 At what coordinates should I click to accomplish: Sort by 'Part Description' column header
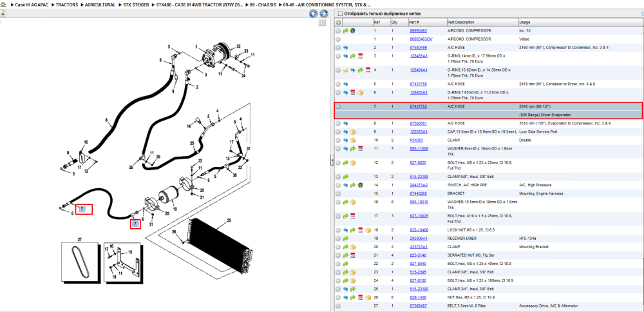[x=460, y=22]
